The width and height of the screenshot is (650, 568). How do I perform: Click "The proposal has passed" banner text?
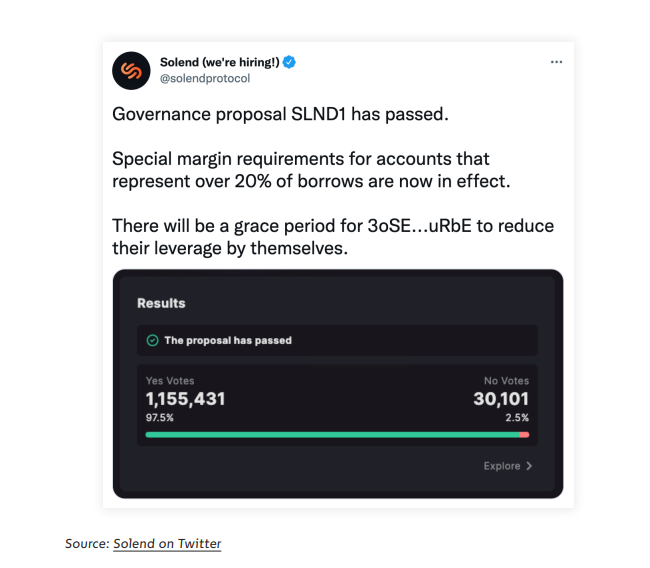(228, 340)
